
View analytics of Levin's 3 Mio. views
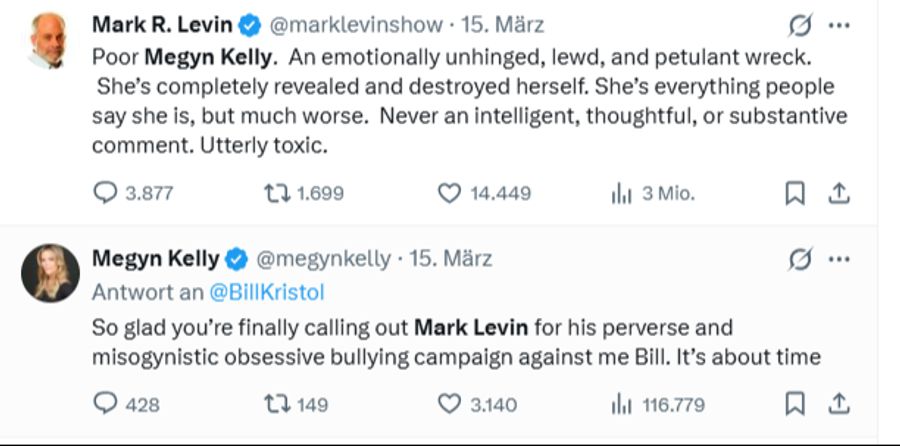[621, 194]
